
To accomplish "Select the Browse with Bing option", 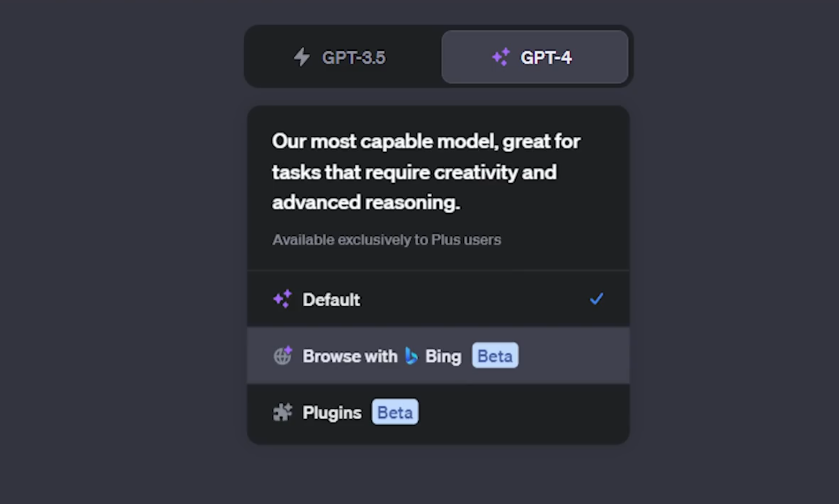I will pos(438,356).
